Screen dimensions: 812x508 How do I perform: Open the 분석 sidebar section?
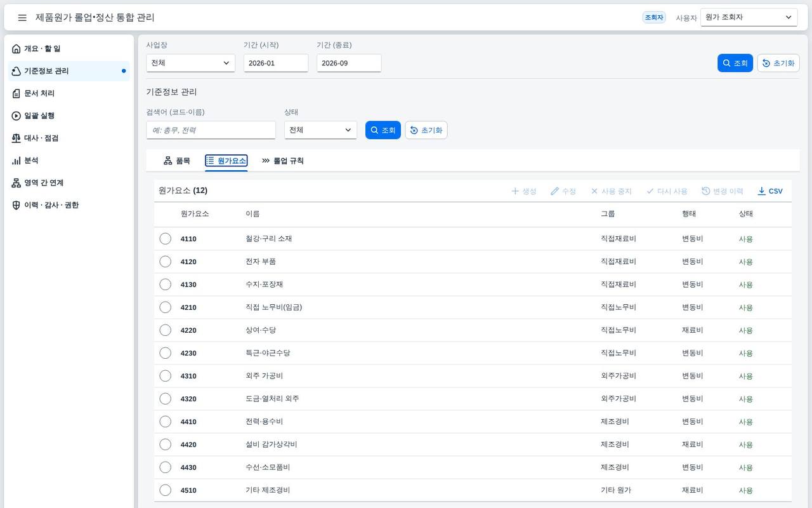coord(70,161)
